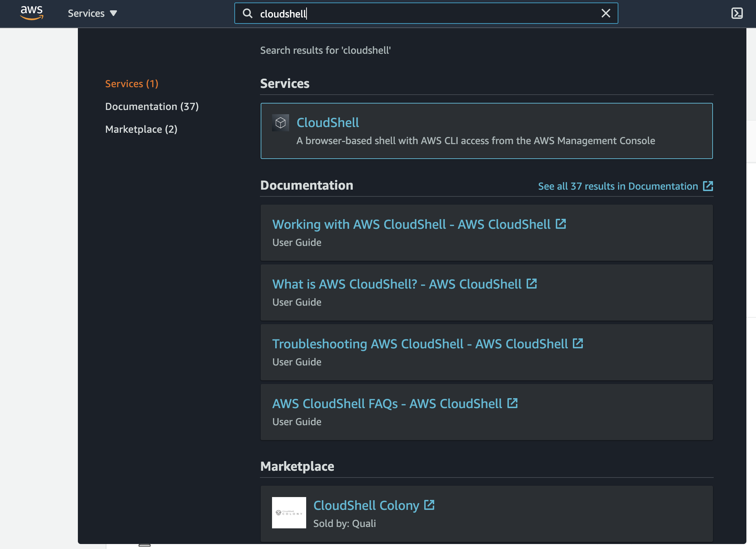Filter results by Documentation (37)
The height and width of the screenshot is (549, 756).
(x=152, y=106)
